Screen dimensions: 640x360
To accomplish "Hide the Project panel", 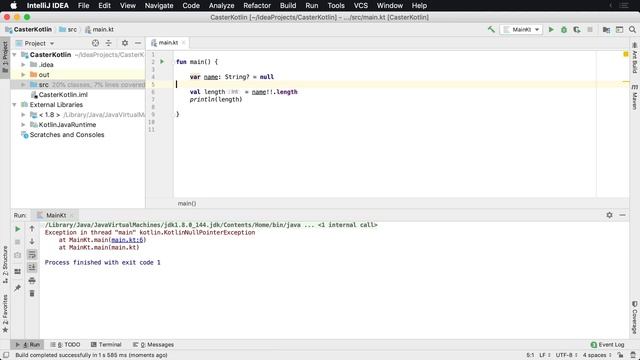I will [x=138, y=43].
